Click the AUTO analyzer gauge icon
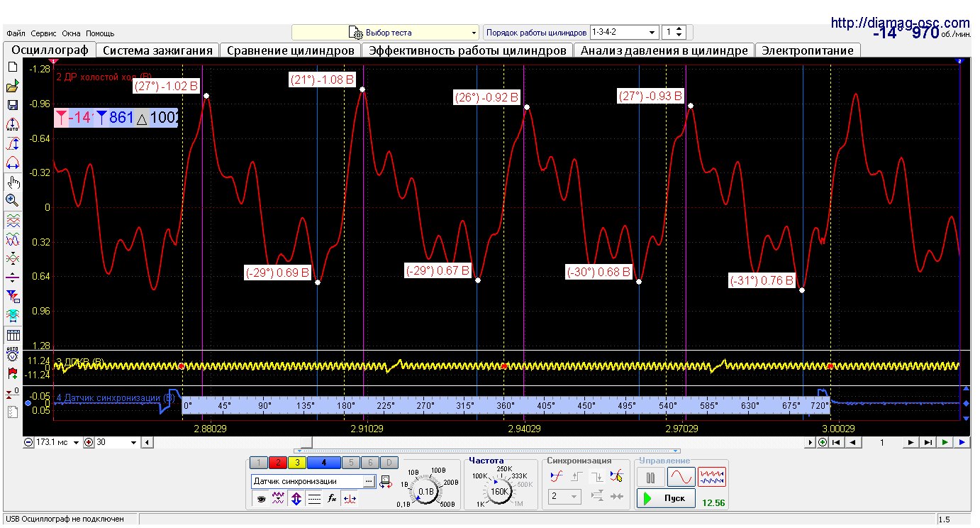Screen dimensions: 980x528 pyautogui.click(x=12, y=354)
